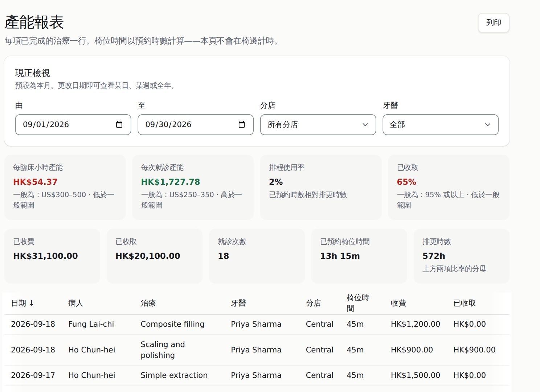Click the 現正檢視 section heading
The height and width of the screenshot is (392, 540).
pyautogui.click(x=33, y=73)
